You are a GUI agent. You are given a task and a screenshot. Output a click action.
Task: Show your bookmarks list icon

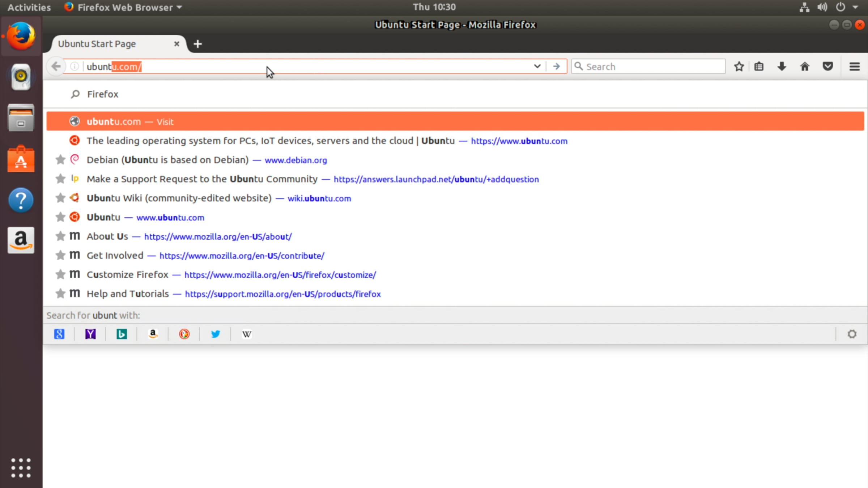pos(759,67)
